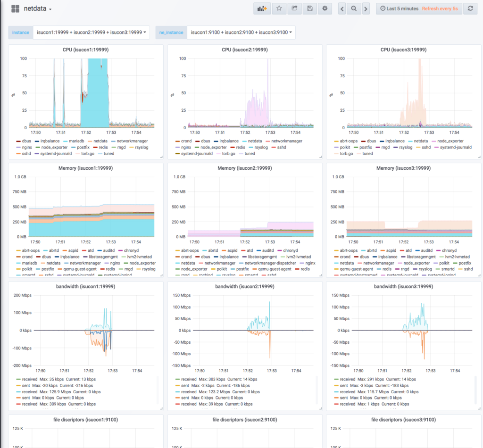Open color picker for polkit in CPU isucon3 legend
Screen dimensions: 483x448
pyautogui.click(x=336, y=148)
